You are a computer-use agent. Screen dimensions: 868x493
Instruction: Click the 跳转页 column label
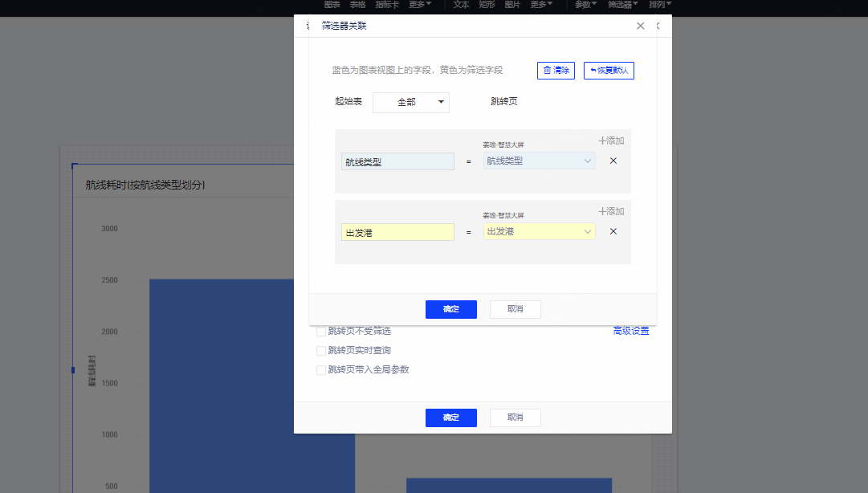pyautogui.click(x=503, y=101)
